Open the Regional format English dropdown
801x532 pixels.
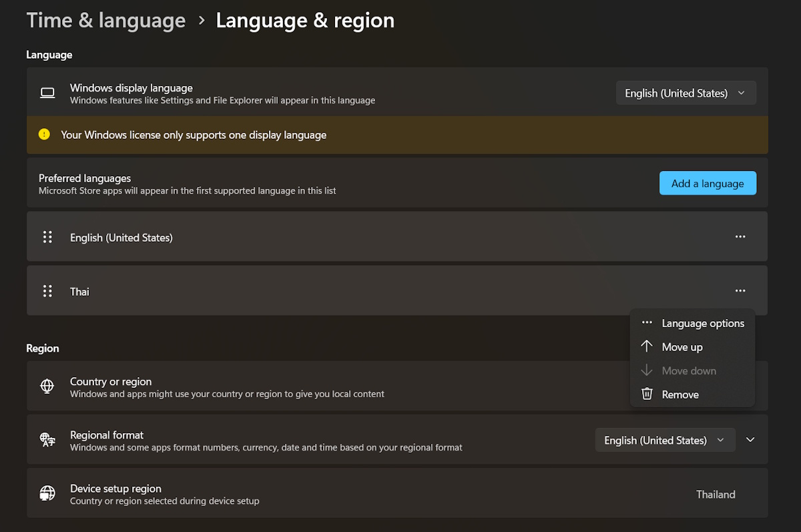coord(665,440)
